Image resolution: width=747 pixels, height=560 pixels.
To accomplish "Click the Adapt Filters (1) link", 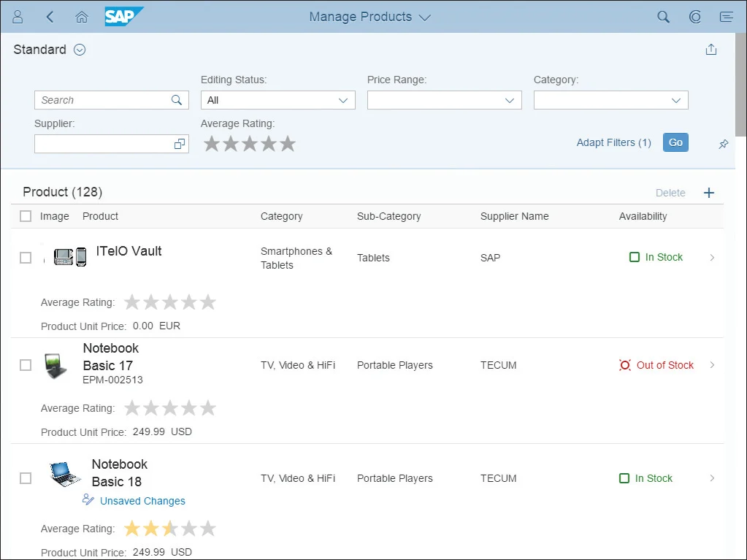I will coord(613,142).
